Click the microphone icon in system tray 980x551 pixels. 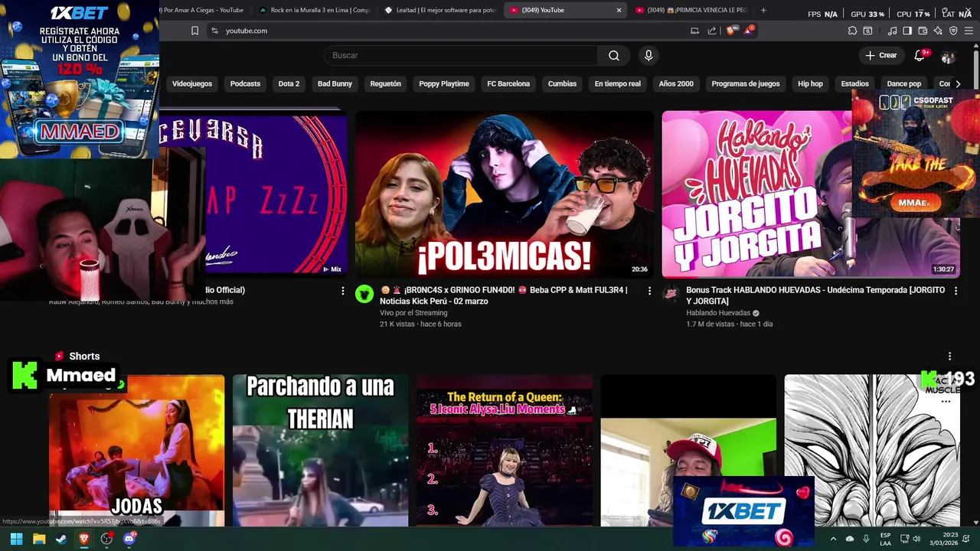866,539
